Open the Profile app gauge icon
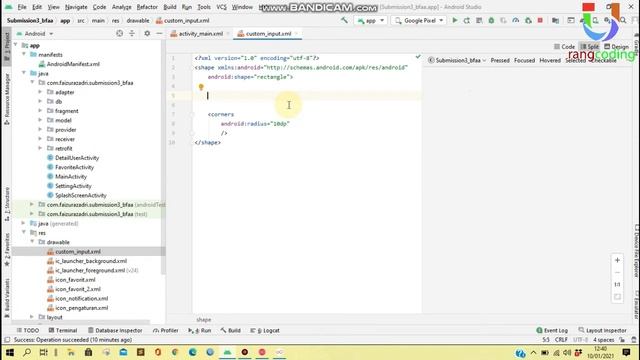The height and width of the screenshot is (360, 640). point(516,20)
